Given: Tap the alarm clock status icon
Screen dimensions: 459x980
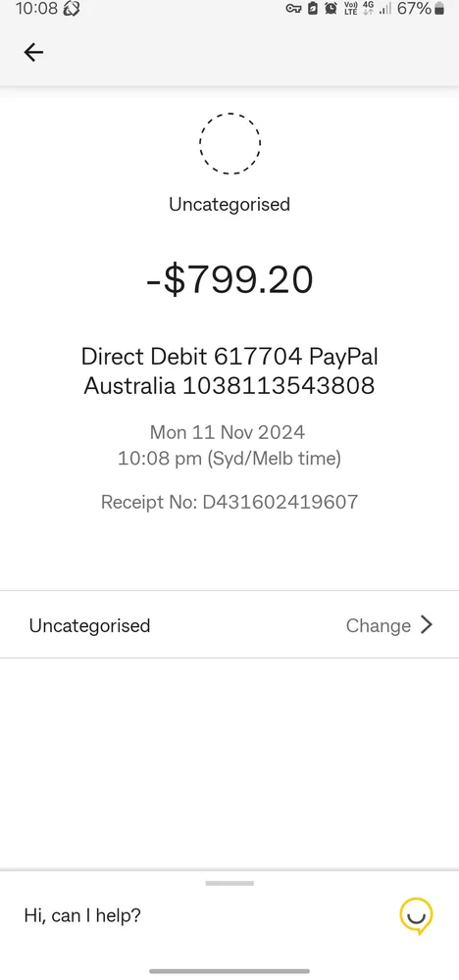Looking at the screenshot, I should 331,9.
